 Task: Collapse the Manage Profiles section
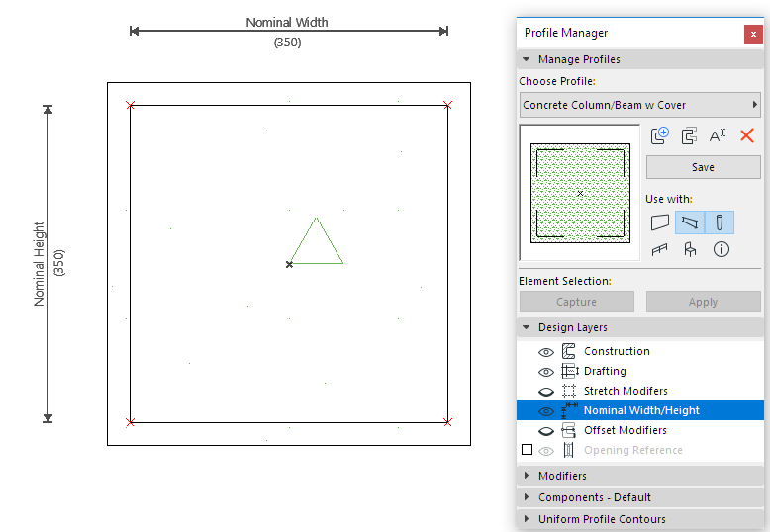(527, 59)
